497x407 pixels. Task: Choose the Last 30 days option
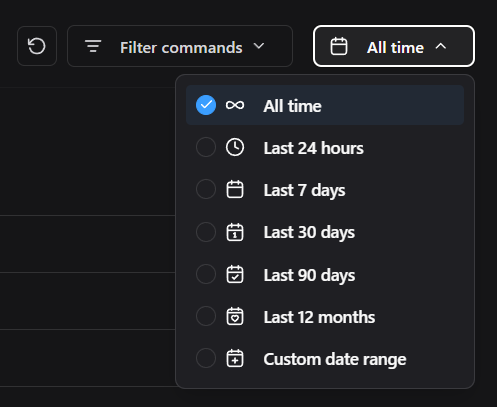coord(325,232)
